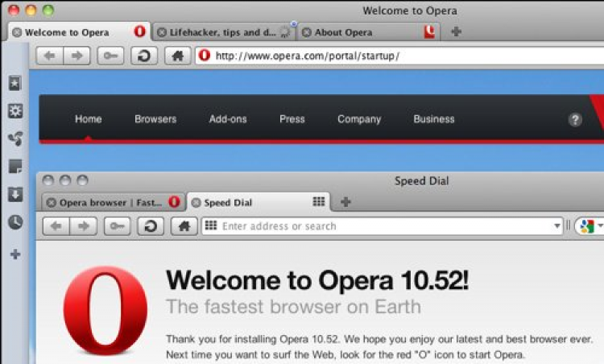Open Bookmarks panel in Opera sidebar
The height and width of the screenshot is (364, 604).
point(15,83)
